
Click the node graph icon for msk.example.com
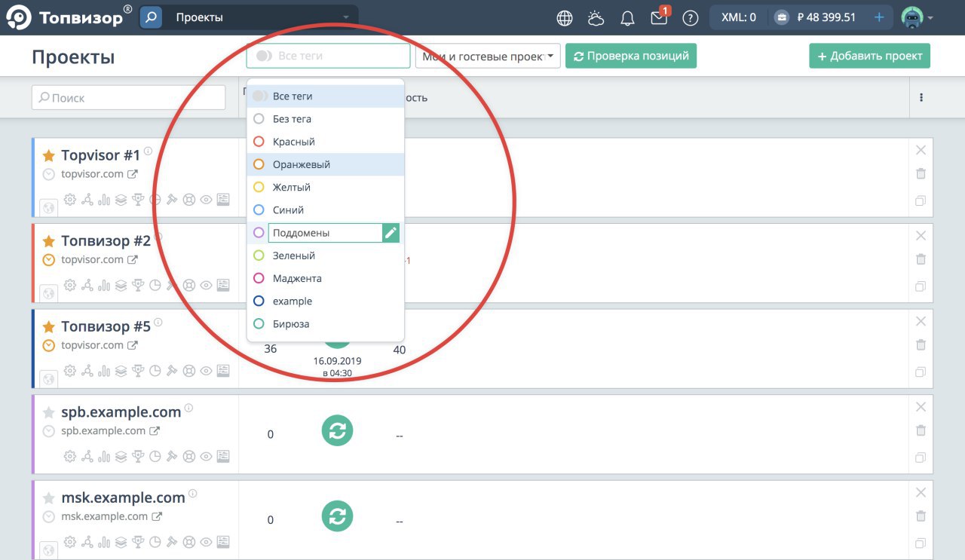coord(87,542)
